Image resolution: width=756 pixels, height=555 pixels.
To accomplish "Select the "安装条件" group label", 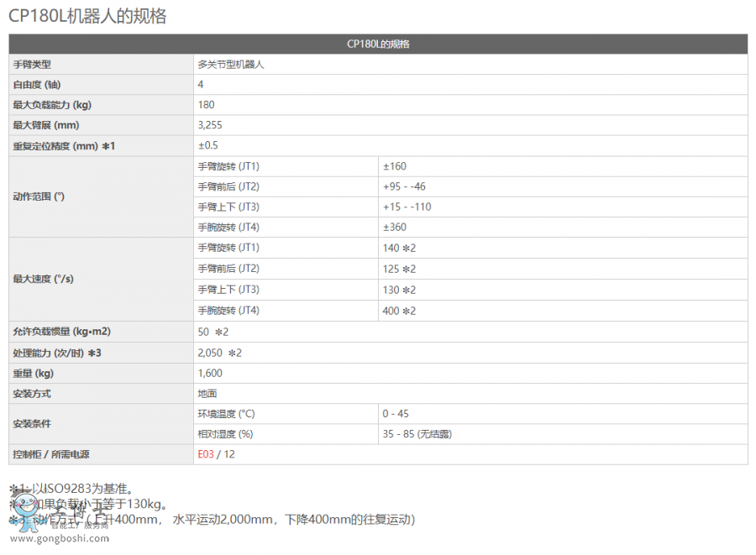I will click(x=32, y=424).
